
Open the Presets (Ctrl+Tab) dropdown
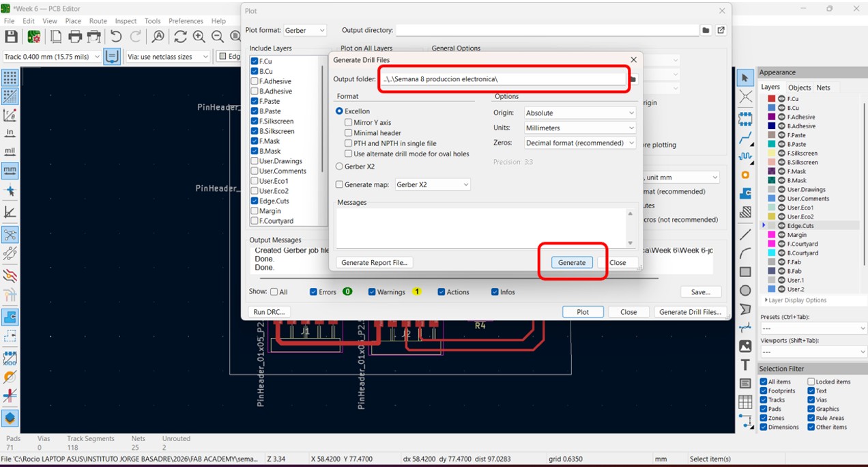click(813, 328)
